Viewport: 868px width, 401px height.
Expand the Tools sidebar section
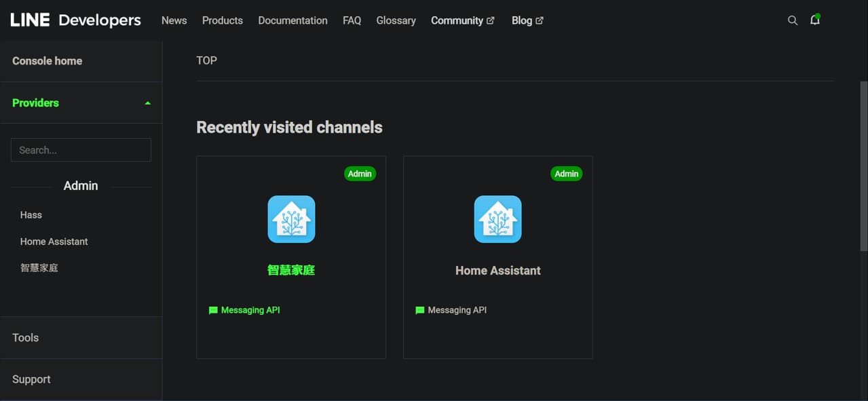click(x=81, y=338)
